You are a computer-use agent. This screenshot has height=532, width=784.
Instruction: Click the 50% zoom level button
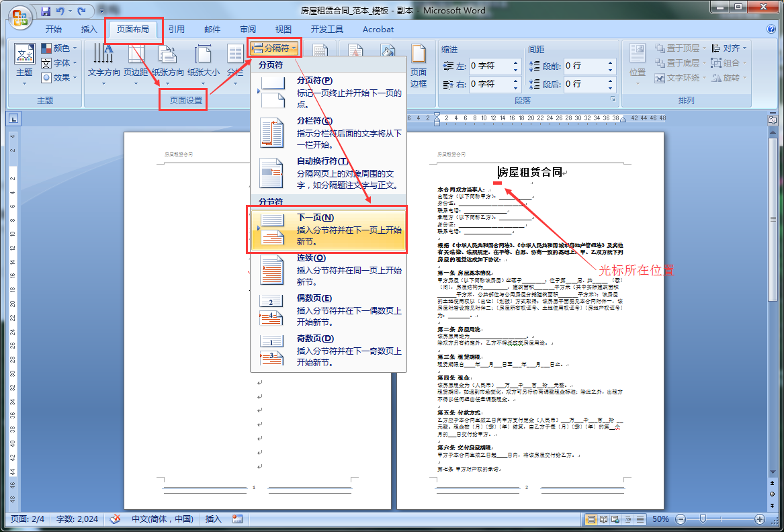coord(660,519)
